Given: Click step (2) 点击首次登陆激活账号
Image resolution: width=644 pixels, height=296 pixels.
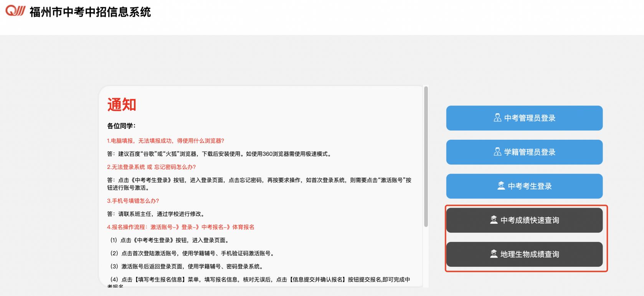Looking at the screenshot, I should point(193,253).
